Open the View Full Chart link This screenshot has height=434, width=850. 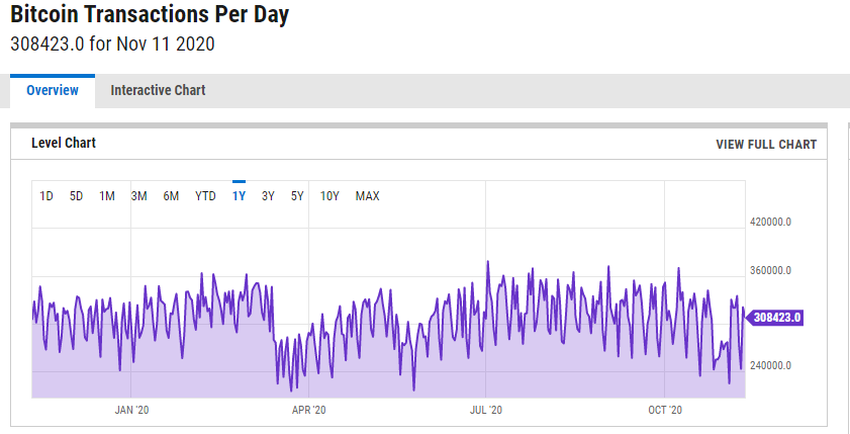point(766,145)
